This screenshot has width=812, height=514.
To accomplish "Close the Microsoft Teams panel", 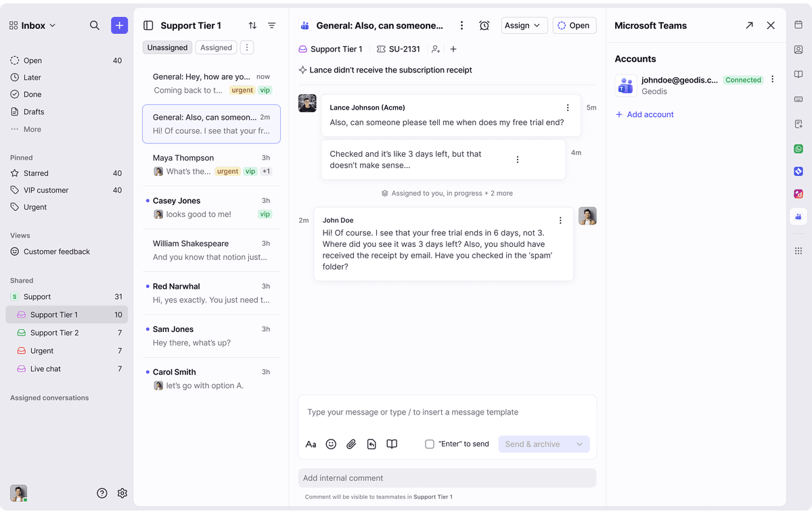I will click(x=771, y=26).
